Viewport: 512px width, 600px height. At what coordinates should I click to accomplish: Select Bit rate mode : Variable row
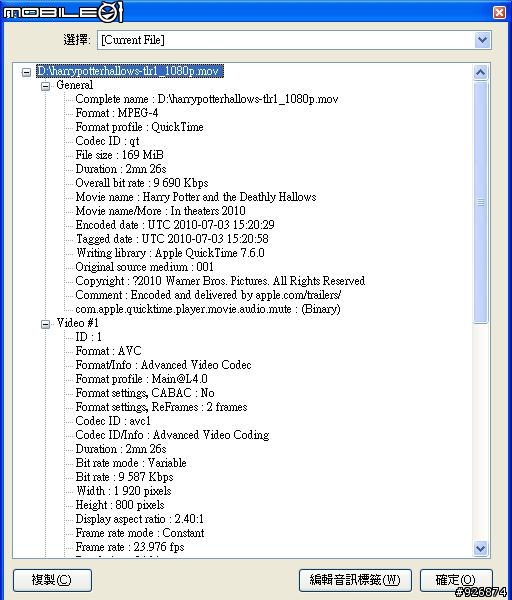click(x=131, y=463)
